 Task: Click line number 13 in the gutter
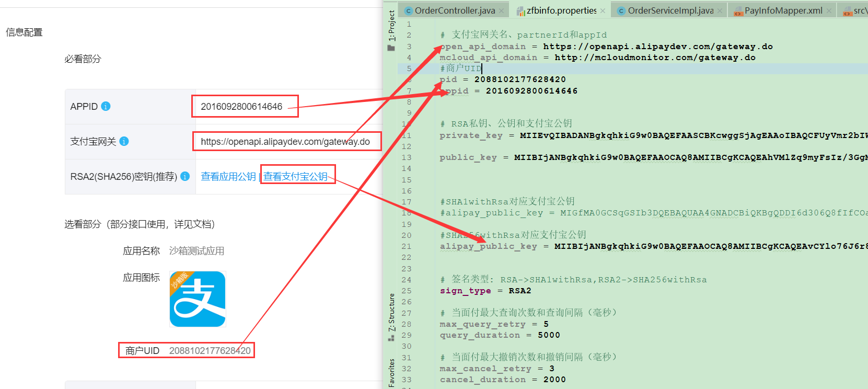pyautogui.click(x=407, y=157)
